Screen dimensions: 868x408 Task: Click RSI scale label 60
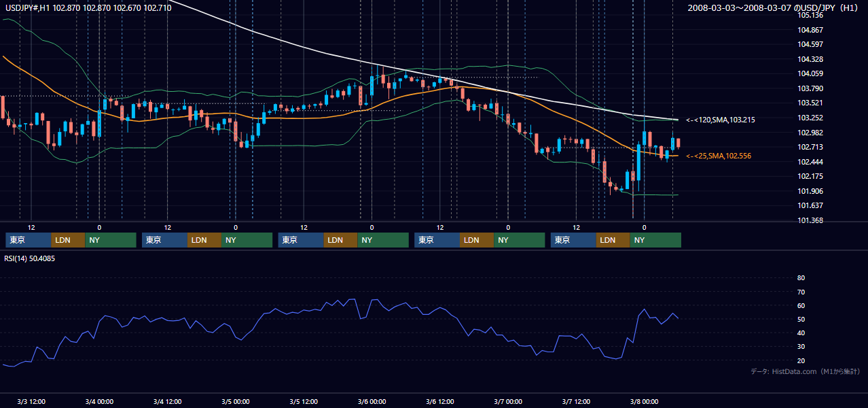(801, 305)
